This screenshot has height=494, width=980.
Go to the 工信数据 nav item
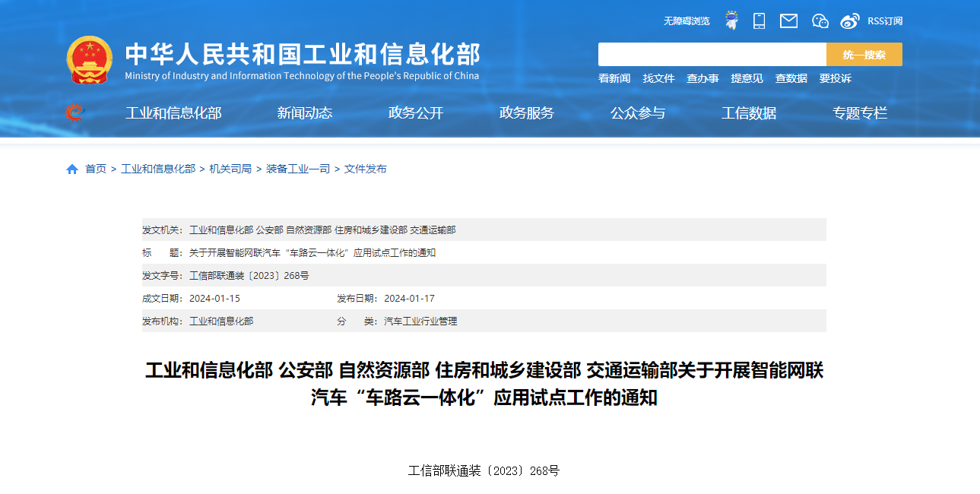(x=748, y=113)
